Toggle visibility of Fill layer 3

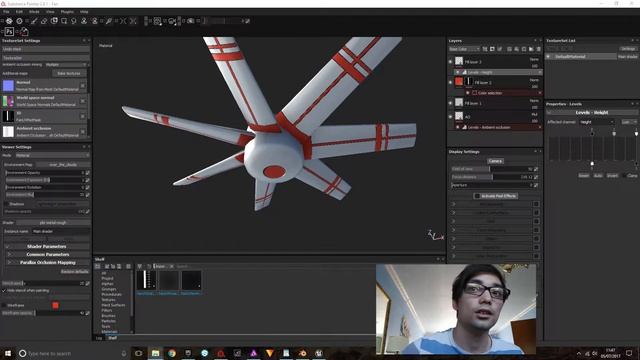point(451,62)
